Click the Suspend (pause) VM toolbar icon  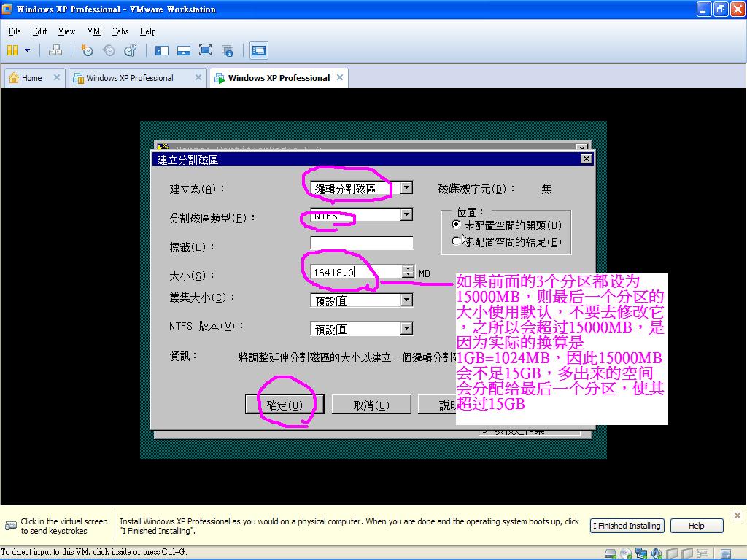(x=12, y=50)
